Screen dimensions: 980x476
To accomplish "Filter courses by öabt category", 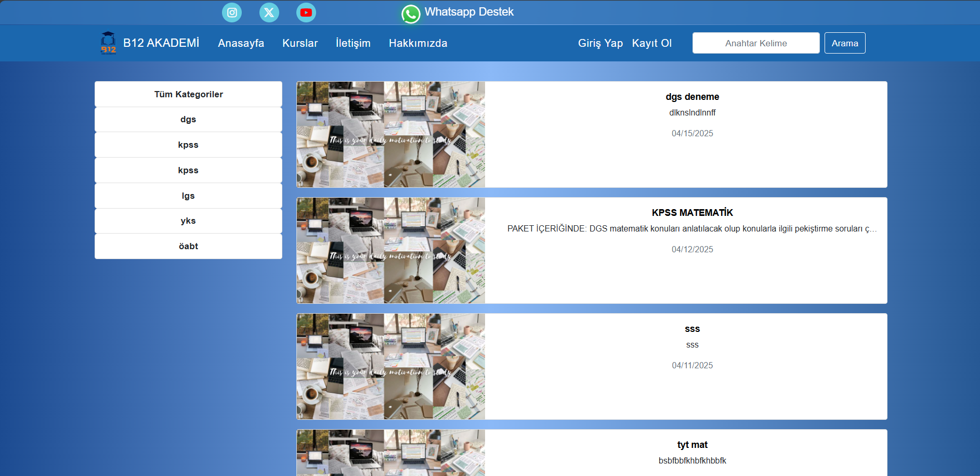I will coord(188,246).
